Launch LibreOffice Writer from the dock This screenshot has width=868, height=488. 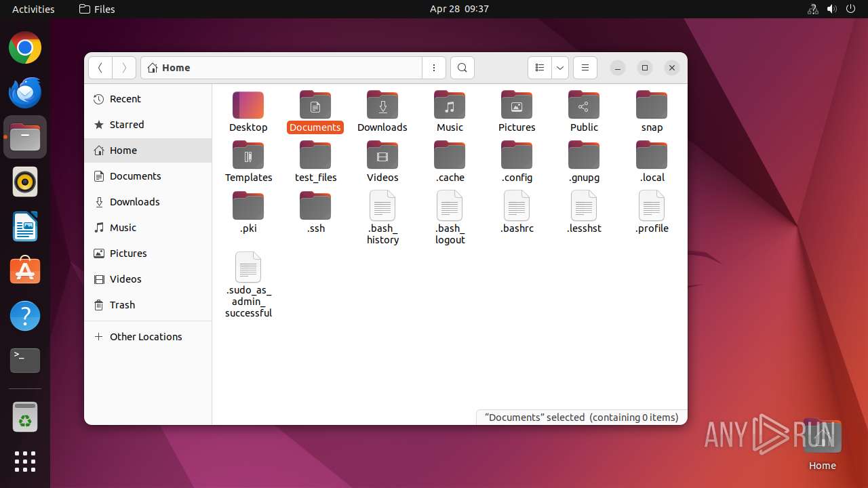pyautogui.click(x=25, y=226)
